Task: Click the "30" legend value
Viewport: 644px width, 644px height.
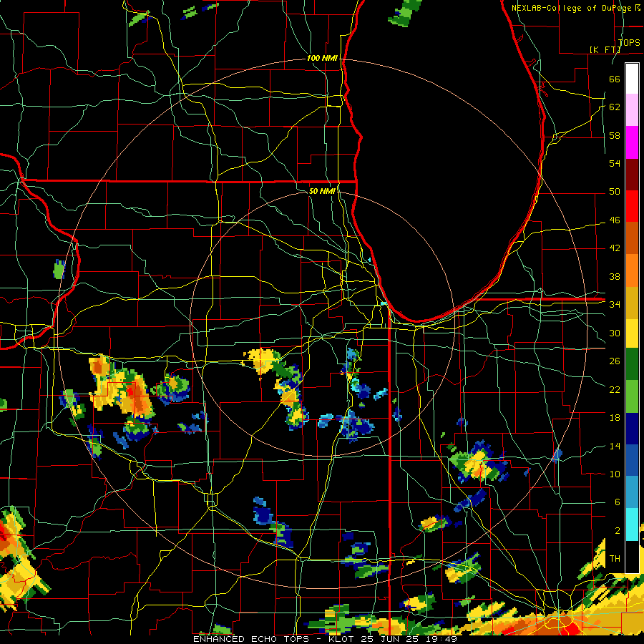Action: point(615,333)
